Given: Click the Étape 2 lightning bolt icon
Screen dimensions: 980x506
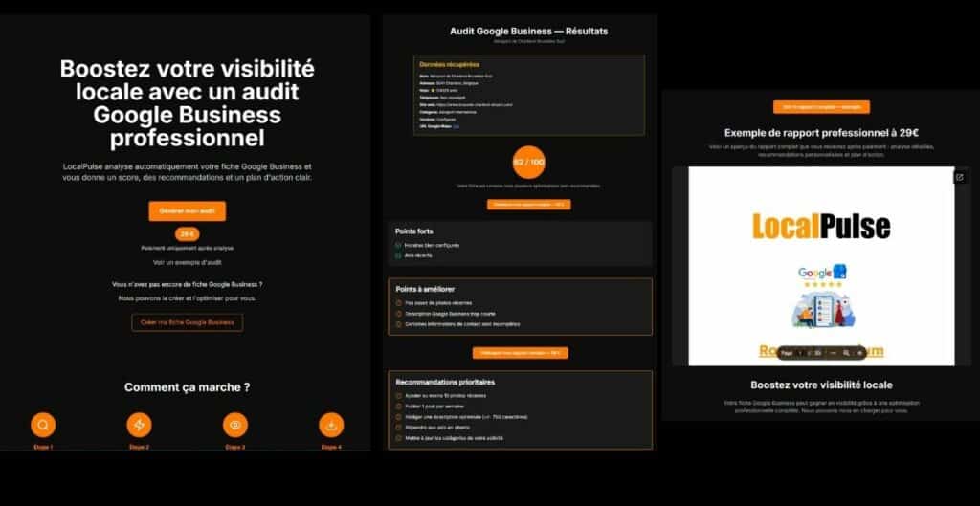Looking at the screenshot, I should [x=139, y=425].
